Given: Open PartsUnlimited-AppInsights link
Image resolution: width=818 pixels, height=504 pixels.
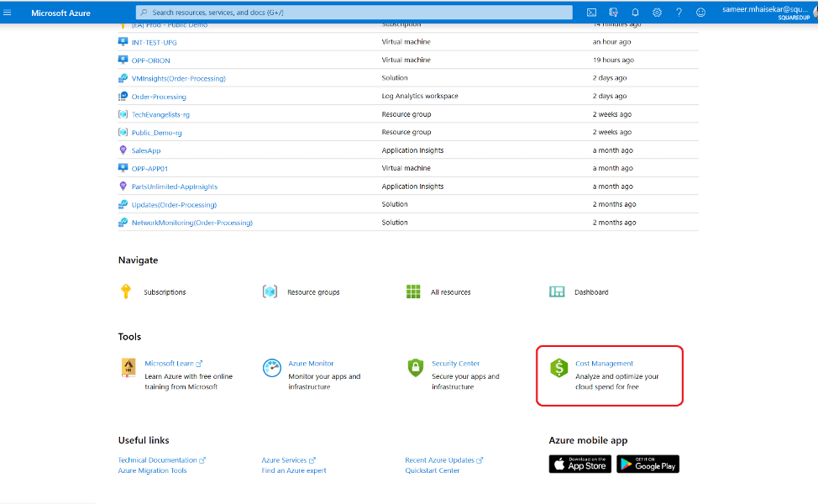Looking at the screenshot, I should (x=174, y=186).
